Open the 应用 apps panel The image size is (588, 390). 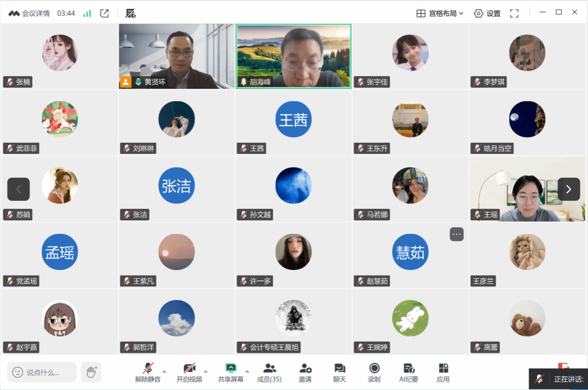tap(443, 372)
